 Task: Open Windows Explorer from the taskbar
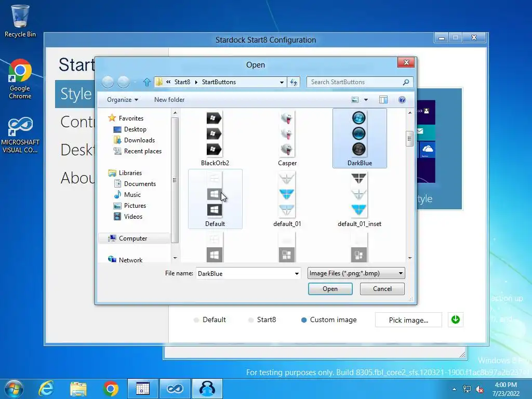78,389
